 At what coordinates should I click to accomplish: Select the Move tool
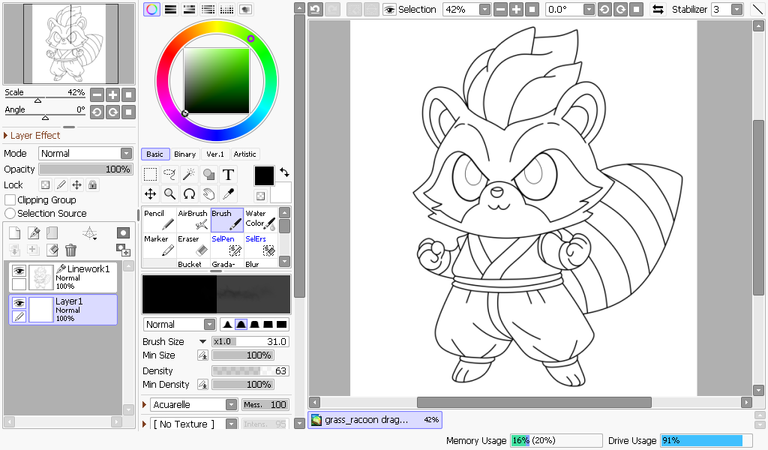pos(150,194)
